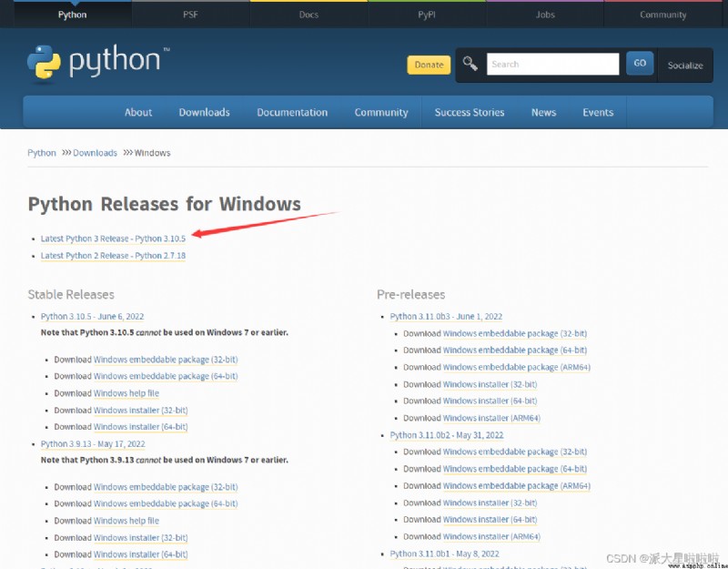728x569 pixels.
Task: Click the Windows breadcrumb text
Action: [x=152, y=153]
